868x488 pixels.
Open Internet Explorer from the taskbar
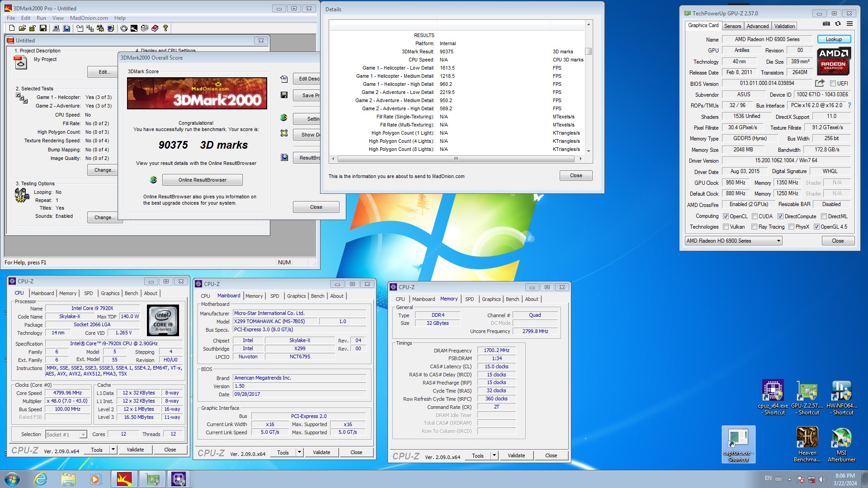click(x=40, y=479)
